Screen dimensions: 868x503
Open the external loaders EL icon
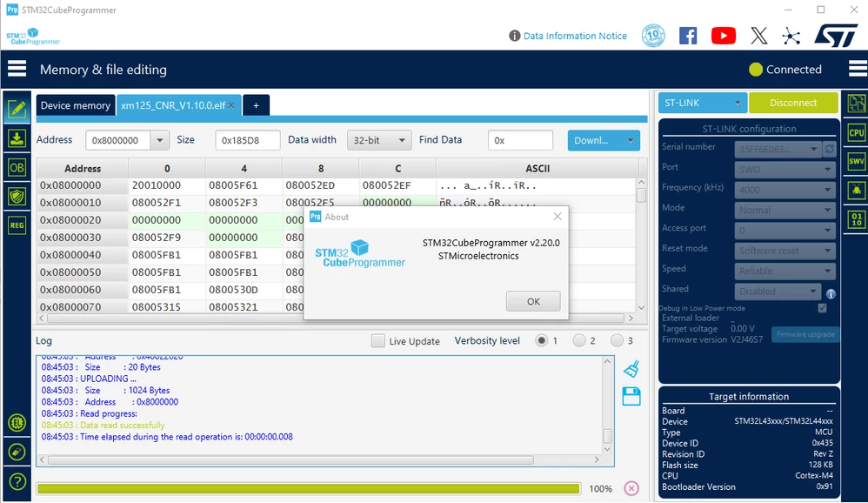click(x=17, y=423)
